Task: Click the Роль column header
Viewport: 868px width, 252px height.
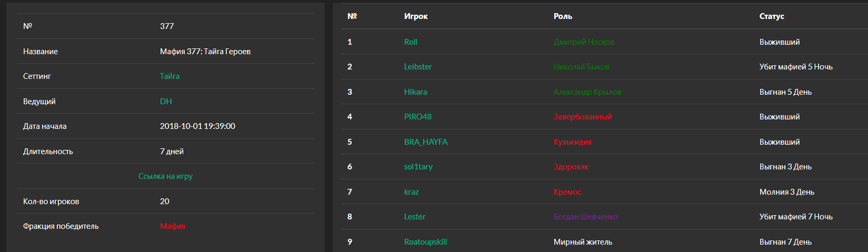Action: tap(563, 16)
